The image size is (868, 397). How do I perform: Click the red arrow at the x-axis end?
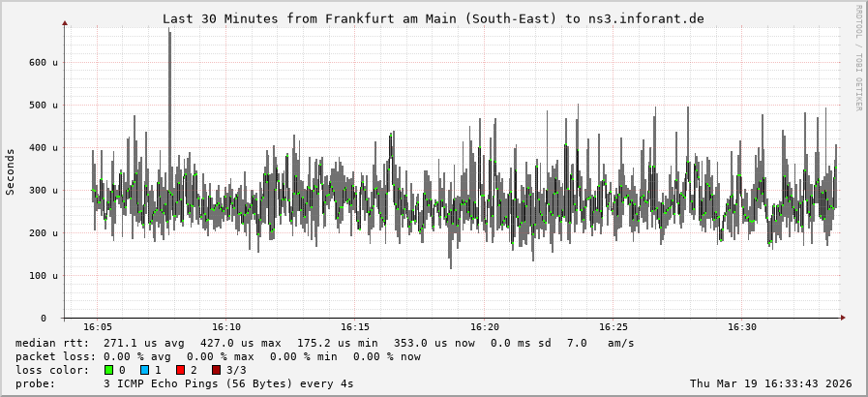(842, 318)
